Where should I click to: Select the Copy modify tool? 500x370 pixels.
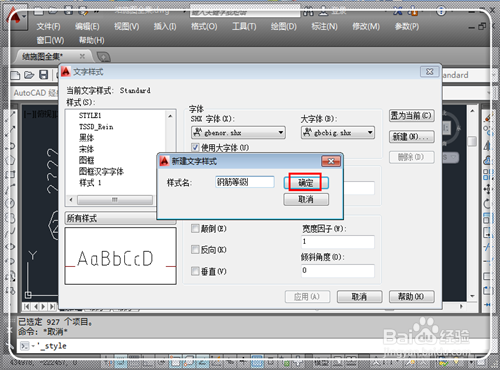pyautogui.click(x=488, y=131)
